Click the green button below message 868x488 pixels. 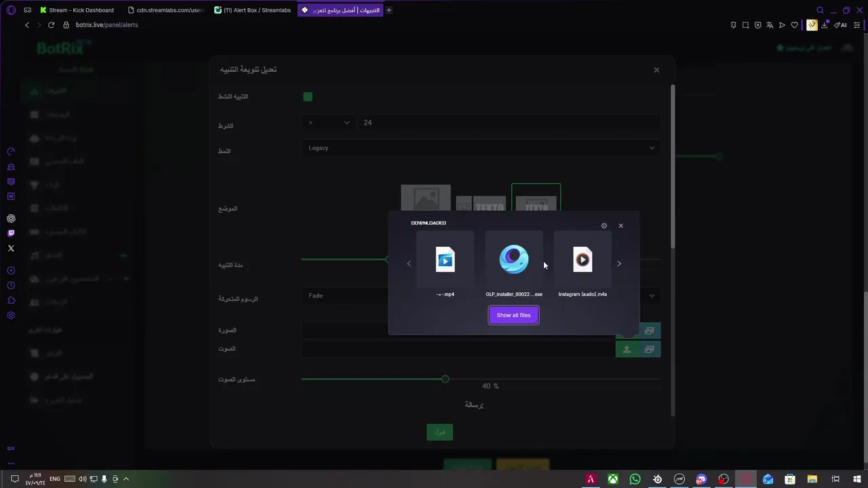439,432
